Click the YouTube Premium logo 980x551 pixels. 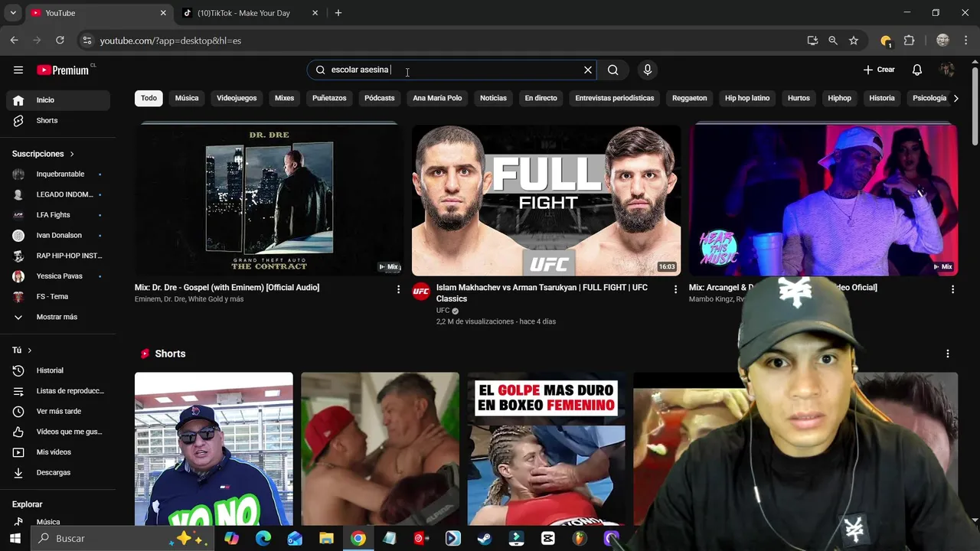click(63, 70)
